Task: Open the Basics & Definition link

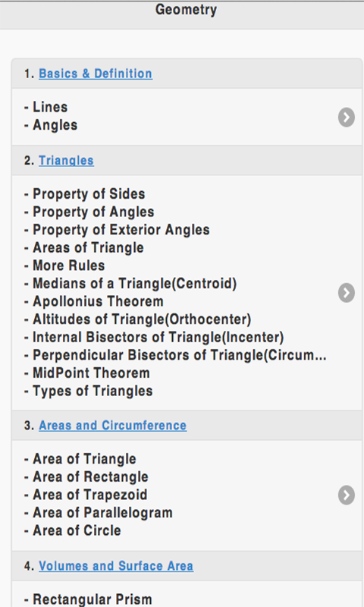Action: click(96, 74)
